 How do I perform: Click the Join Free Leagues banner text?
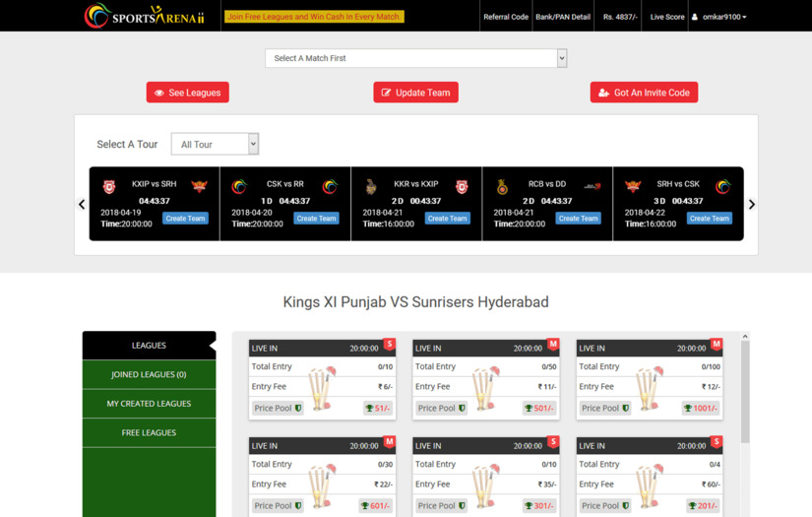(314, 17)
